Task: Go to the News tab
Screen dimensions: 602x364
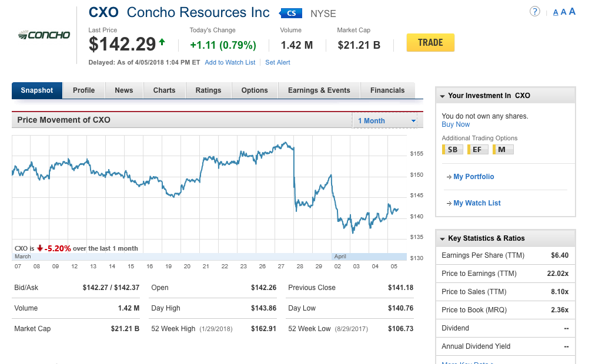Action: pos(123,90)
